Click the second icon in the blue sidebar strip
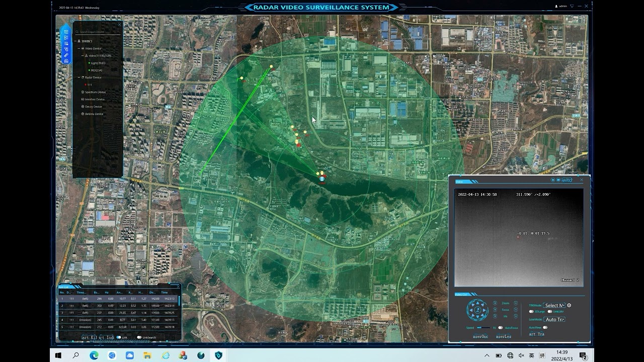This screenshot has width=644, height=362. (x=66, y=38)
